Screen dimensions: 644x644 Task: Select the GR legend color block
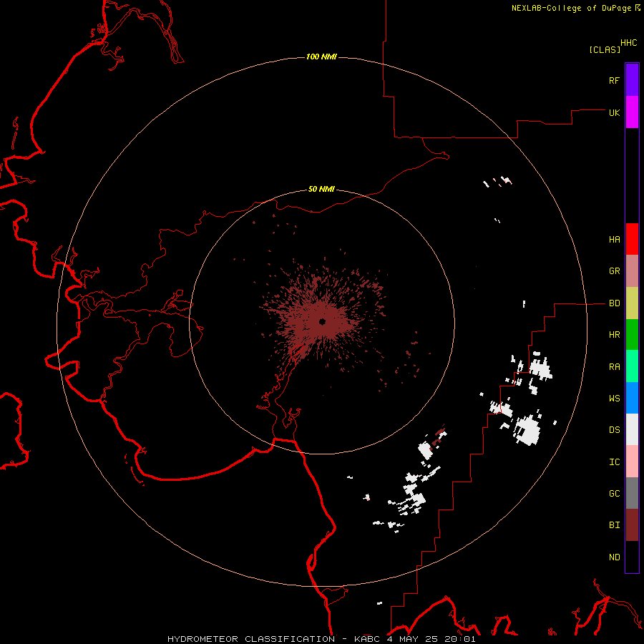(632, 271)
